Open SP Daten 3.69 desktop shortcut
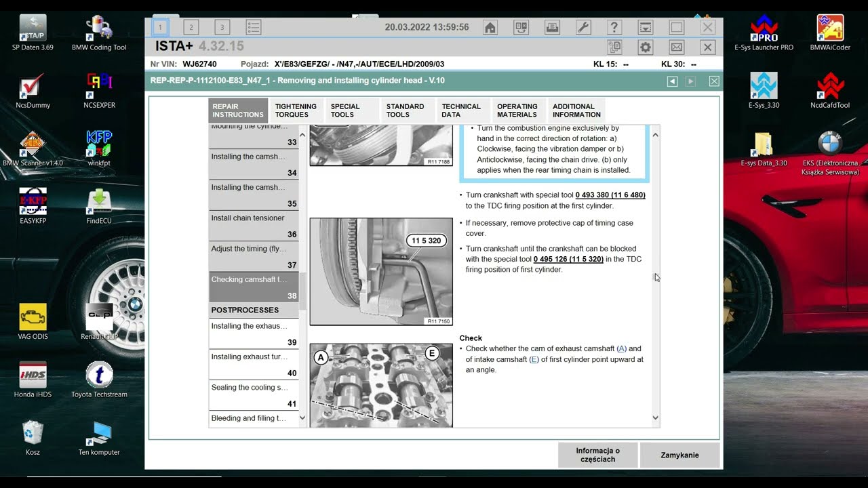 [x=33, y=33]
